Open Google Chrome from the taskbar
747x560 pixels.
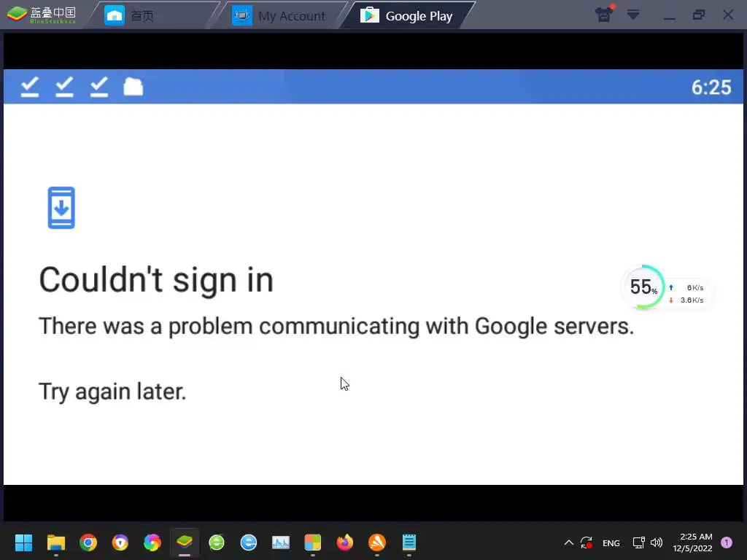(x=88, y=542)
